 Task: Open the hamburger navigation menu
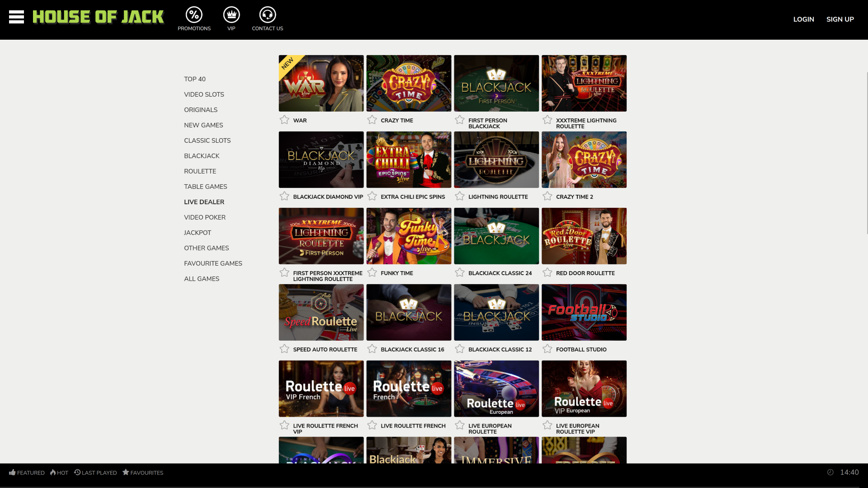(x=16, y=16)
